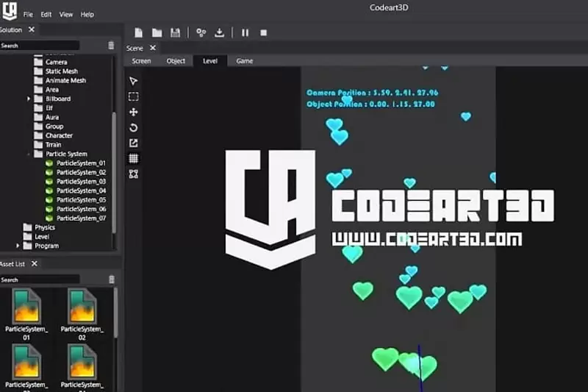The height and width of the screenshot is (392, 588).
Task: Open the folder icon in toolbar
Action: point(157,32)
